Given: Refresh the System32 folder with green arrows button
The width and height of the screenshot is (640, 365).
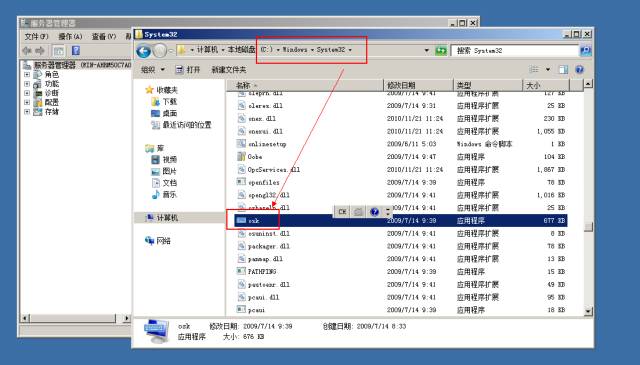Looking at the screenshot, I should 440,50.
